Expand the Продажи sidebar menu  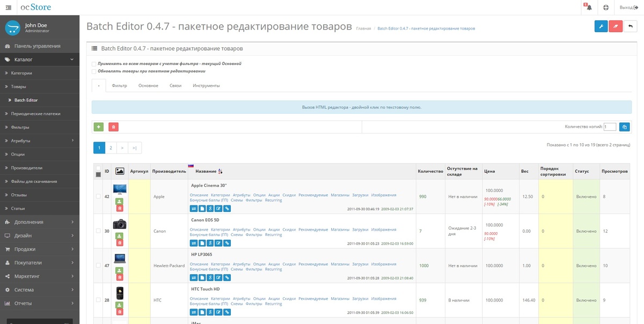[40, 249]
